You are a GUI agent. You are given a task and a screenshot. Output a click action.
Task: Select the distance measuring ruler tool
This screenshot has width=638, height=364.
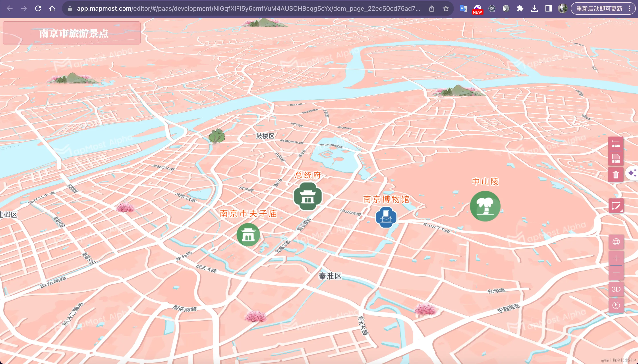coord(616,144)
